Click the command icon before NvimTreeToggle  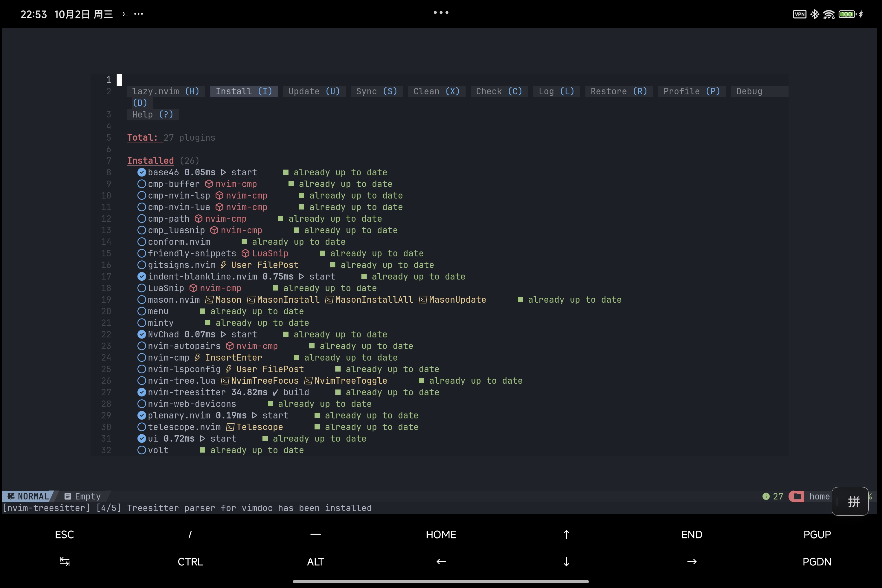tap(308, 381)
